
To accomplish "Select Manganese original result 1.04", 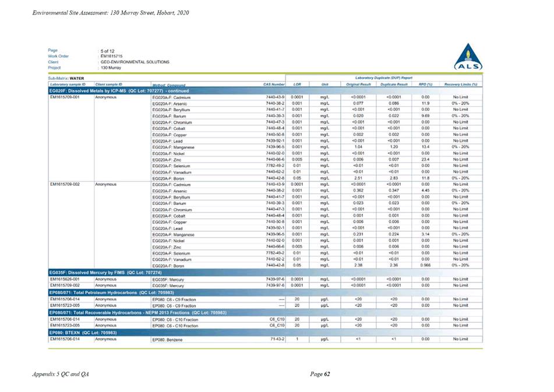I will click(x=358, y=147).
